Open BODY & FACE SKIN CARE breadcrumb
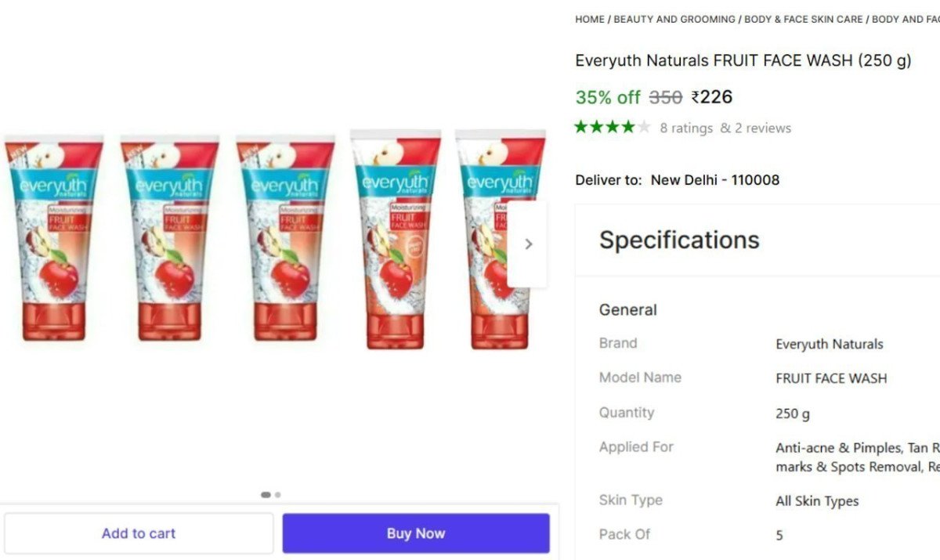940x560 pixels. click(804, 19)
